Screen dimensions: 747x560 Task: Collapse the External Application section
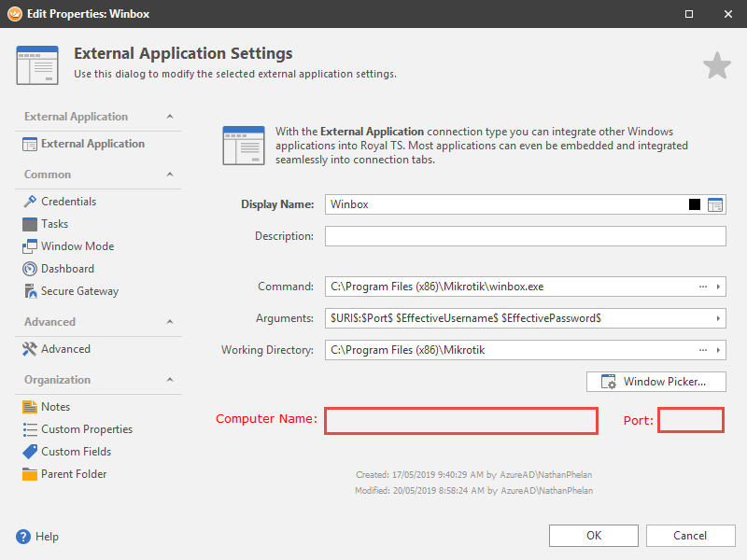tap(169, 117)
